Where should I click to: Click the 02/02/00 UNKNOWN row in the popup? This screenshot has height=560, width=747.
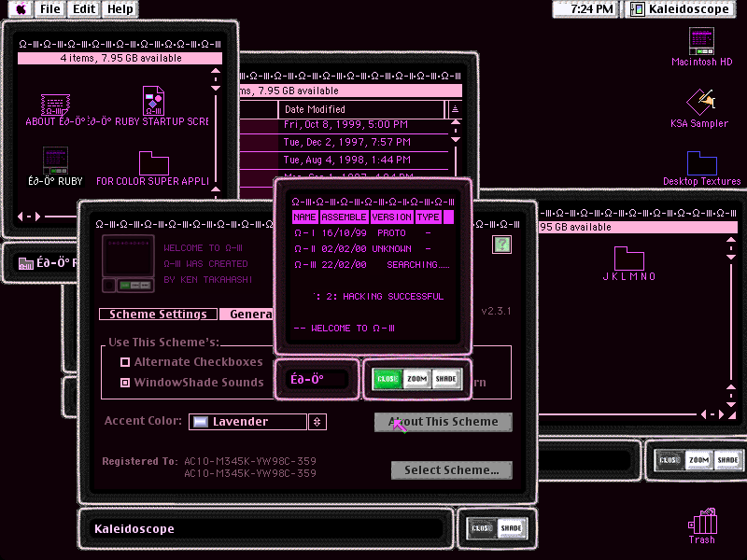coord(363,249)
